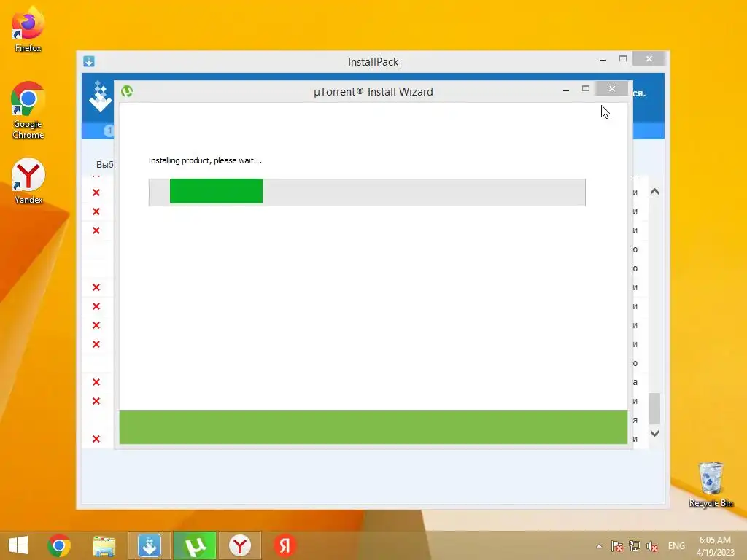The image size is (747, 560).
Task: Click the µTorrent wizard title icon
Action: click(127, 91)
